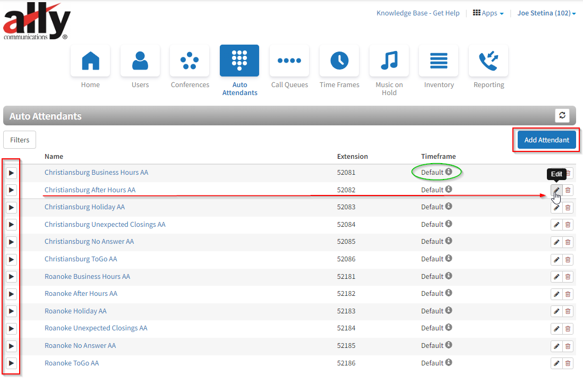583x392 pixels.
Task: Expand the Apps dropdown menu
Action: pos(488,13)
